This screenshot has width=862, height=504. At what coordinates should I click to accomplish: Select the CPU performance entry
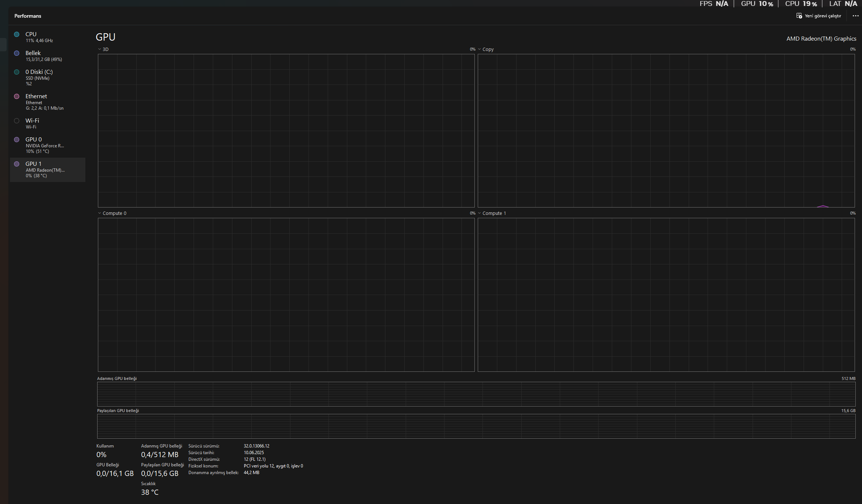[48, 37]
